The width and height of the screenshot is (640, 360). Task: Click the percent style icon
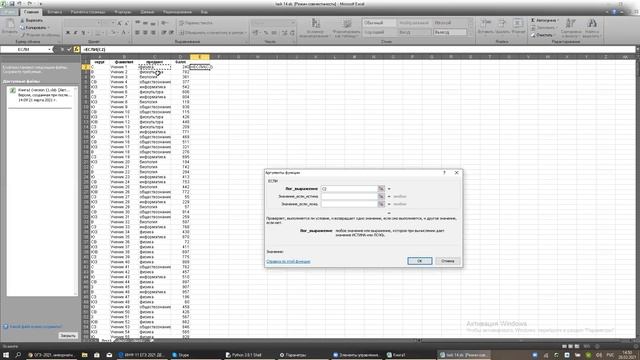(x=266, y=32)
